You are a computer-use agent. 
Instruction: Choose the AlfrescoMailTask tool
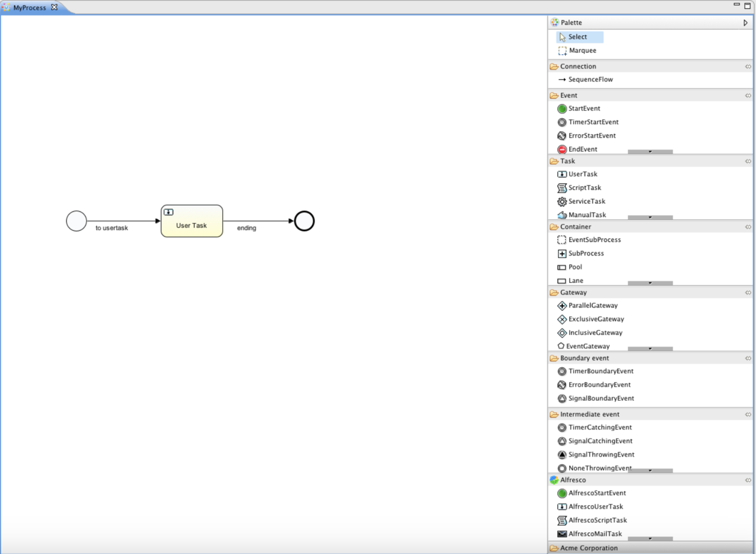589,533
